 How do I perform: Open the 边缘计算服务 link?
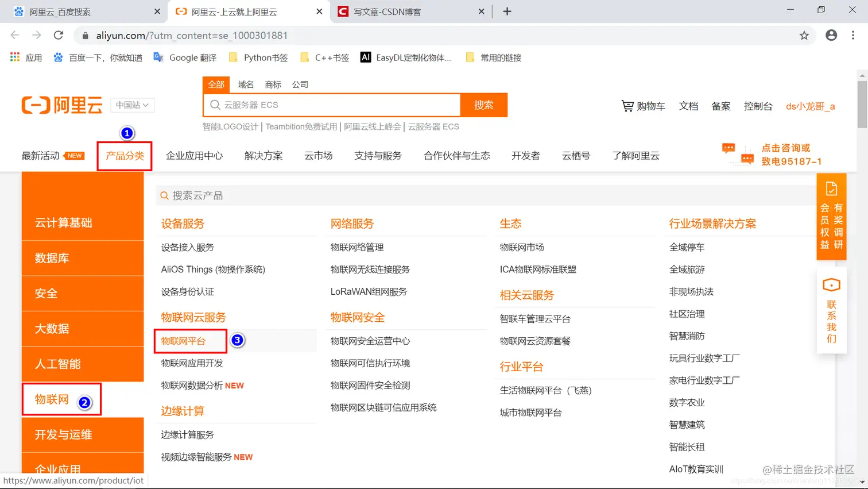188,435
